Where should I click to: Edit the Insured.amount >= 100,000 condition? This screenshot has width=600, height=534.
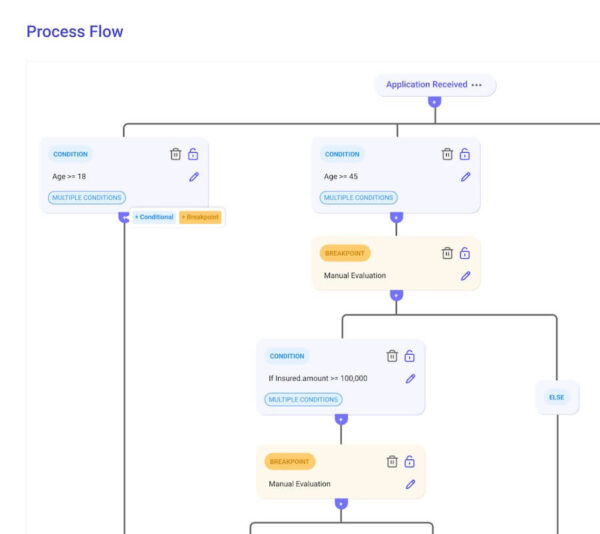pos(410,379)
